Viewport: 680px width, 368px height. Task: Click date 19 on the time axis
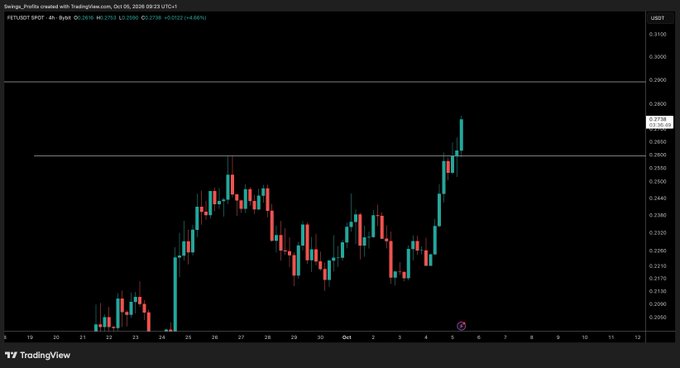click(30, 337)
